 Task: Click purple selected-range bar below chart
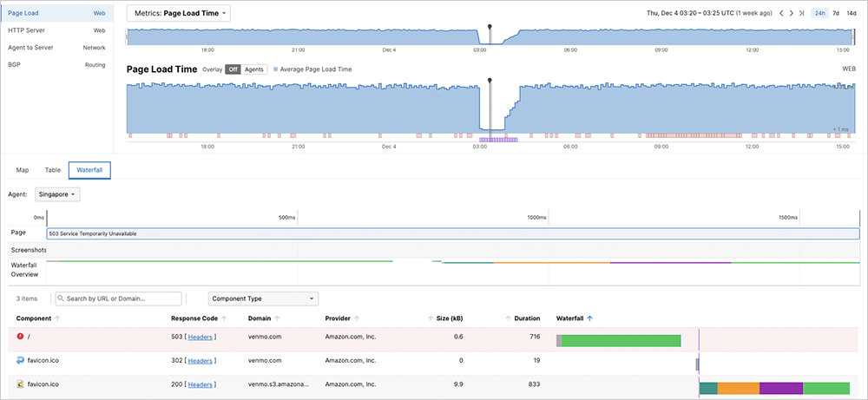498,140
